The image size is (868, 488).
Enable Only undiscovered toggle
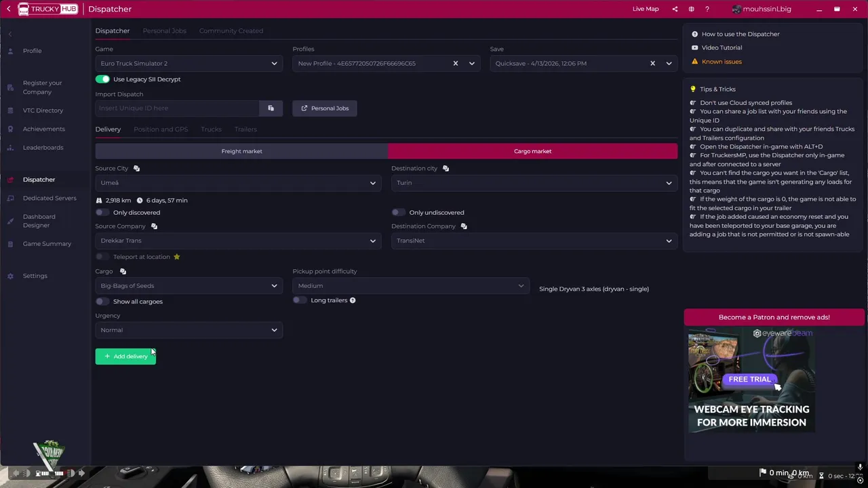[398, 213]
